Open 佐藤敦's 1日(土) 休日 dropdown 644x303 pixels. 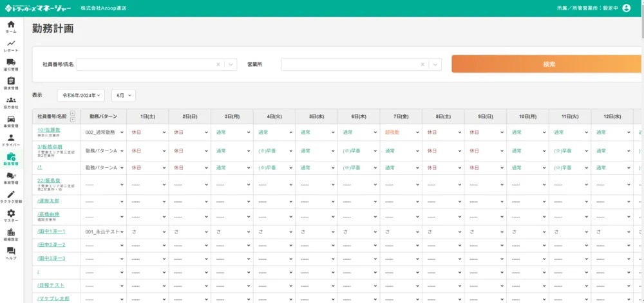[x=148, y=133]
